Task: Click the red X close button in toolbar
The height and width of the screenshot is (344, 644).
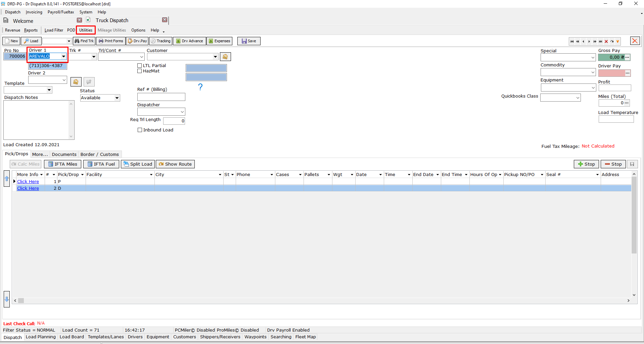Action: click(635, 41)
